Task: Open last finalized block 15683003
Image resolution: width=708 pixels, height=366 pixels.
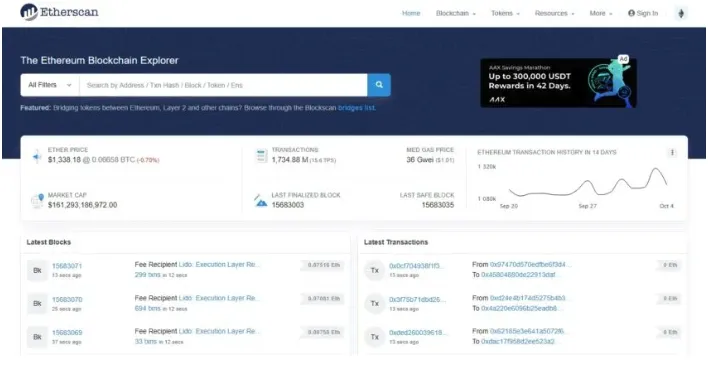Action: (x=288, y=205)
